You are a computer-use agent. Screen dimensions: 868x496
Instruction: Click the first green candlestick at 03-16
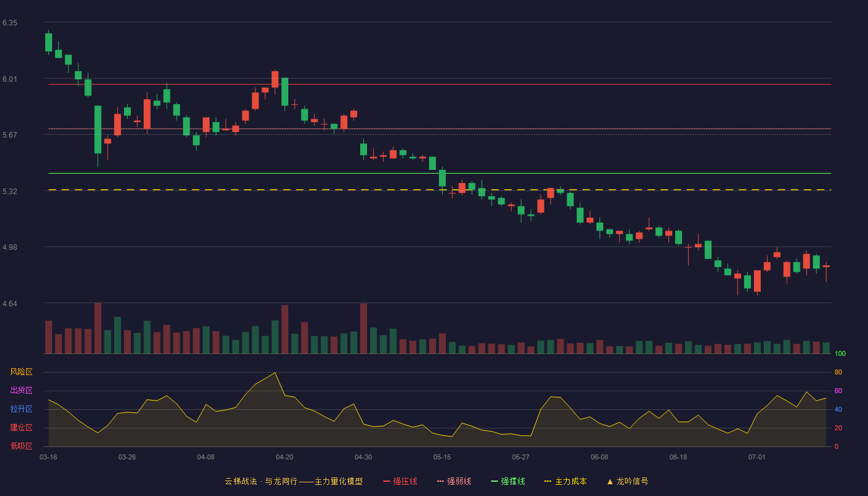(48, 42)
